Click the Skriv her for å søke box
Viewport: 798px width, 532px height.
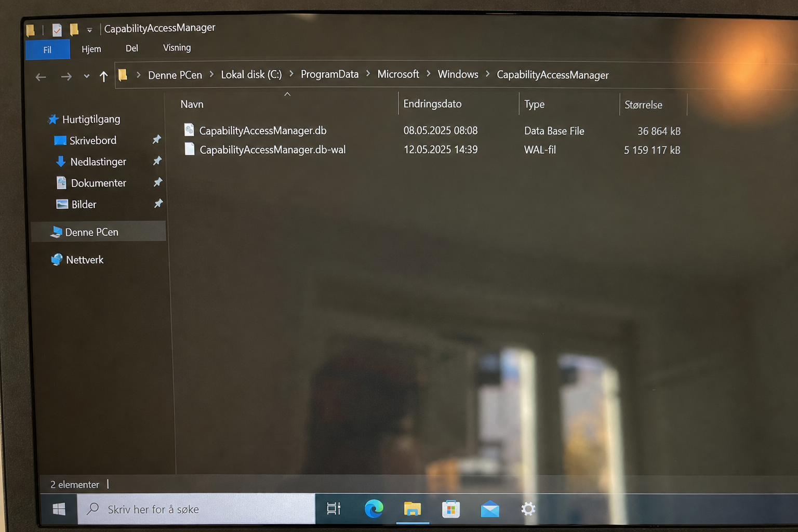point(196,509)
